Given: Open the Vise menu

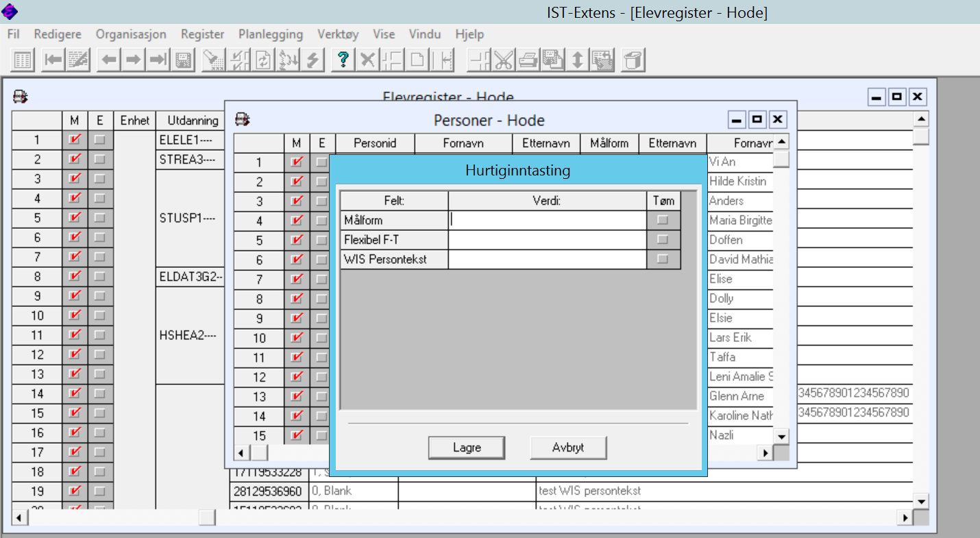Looking at the screenshot, I should click(x=384, y=34).
